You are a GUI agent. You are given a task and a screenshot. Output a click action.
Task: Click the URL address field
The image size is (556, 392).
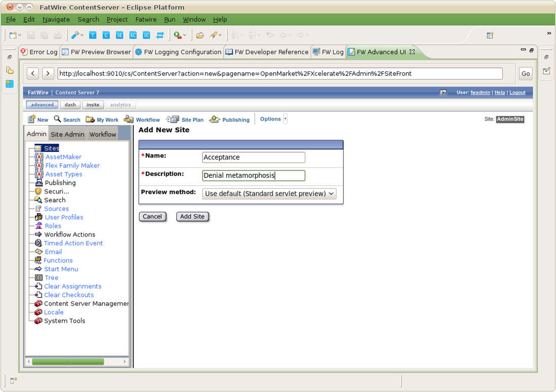point(280,73)
